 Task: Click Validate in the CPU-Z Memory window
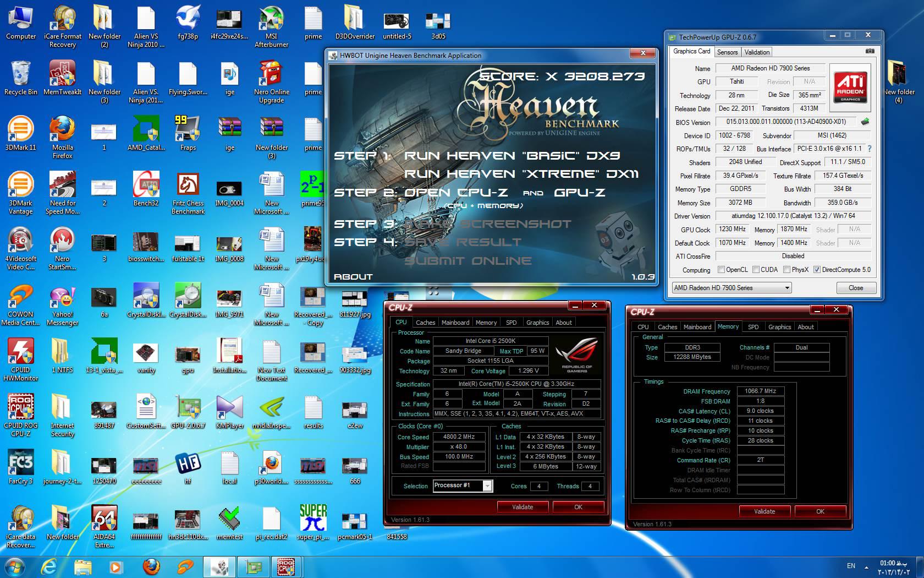coord(765,511)
